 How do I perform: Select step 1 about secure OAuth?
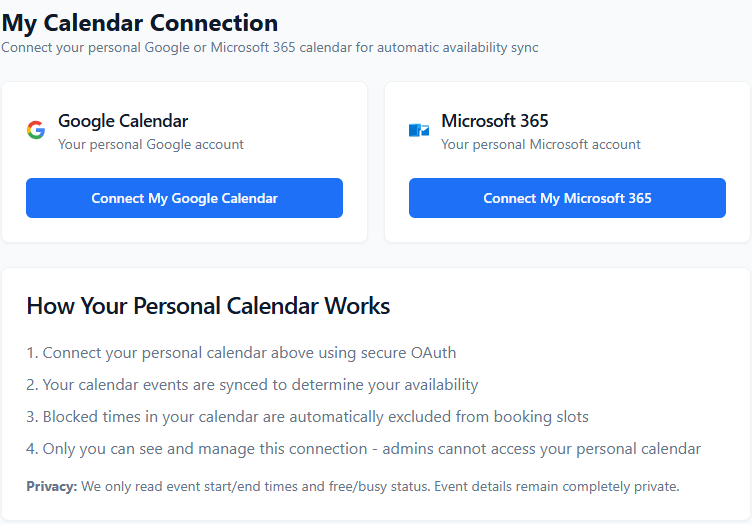tap(241, 353)
